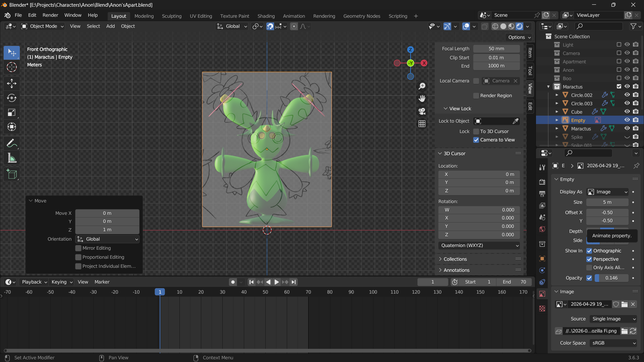
Task: Select the Measure tool
Action: point(12,158)
